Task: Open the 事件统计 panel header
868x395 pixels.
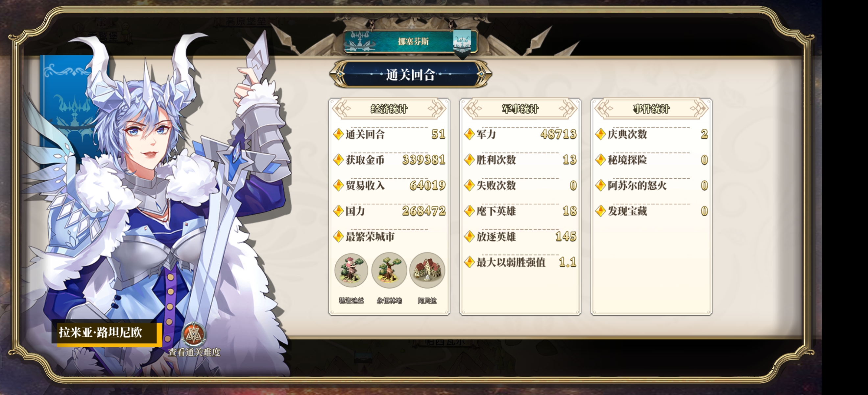Action: [x=651, y=109]
